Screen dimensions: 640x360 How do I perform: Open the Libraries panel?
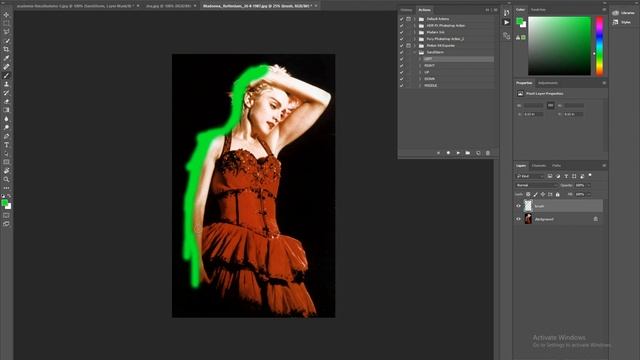(623, 13)
